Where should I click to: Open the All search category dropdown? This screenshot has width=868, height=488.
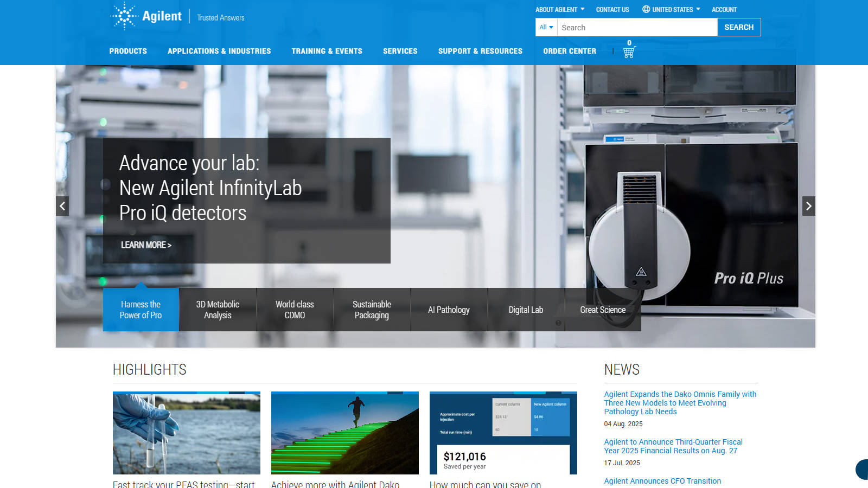[x=546, y=27]
